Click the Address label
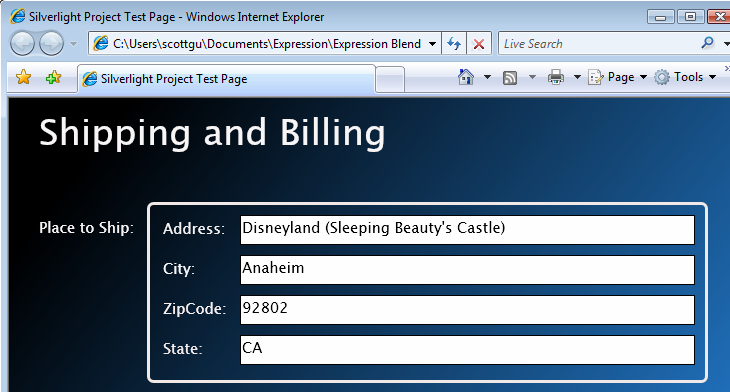This screenshot has height=392, width=730. 194,229
